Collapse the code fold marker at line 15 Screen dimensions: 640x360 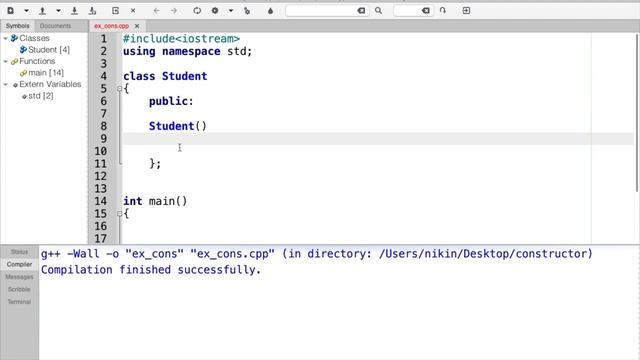tap(119, 213)
